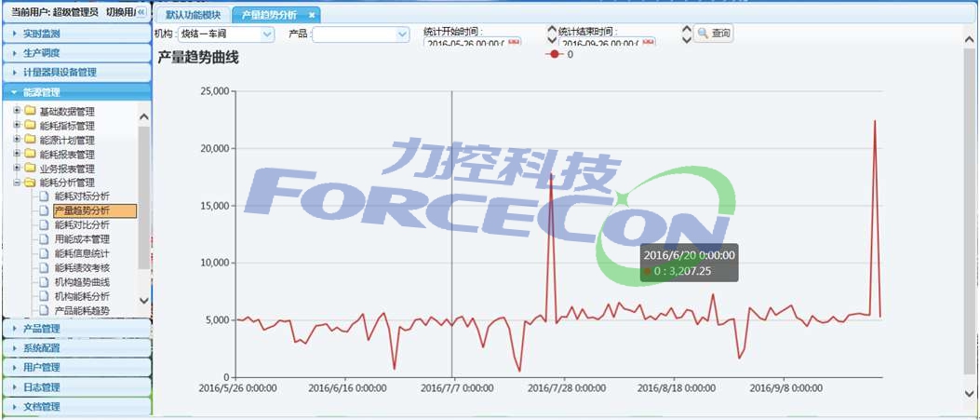Expand the 系统配置 accordion section
Viewport: 980px width, 420px height.
(x=77, y=347)
